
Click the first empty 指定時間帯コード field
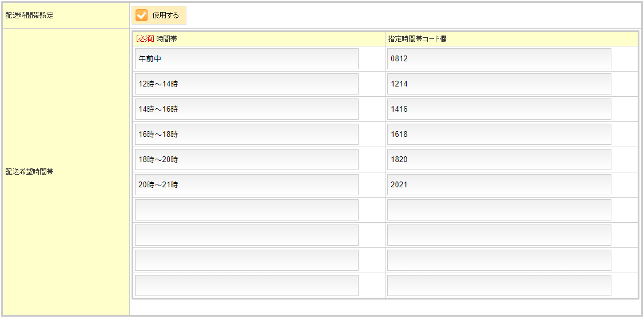[x=499, y=210]
